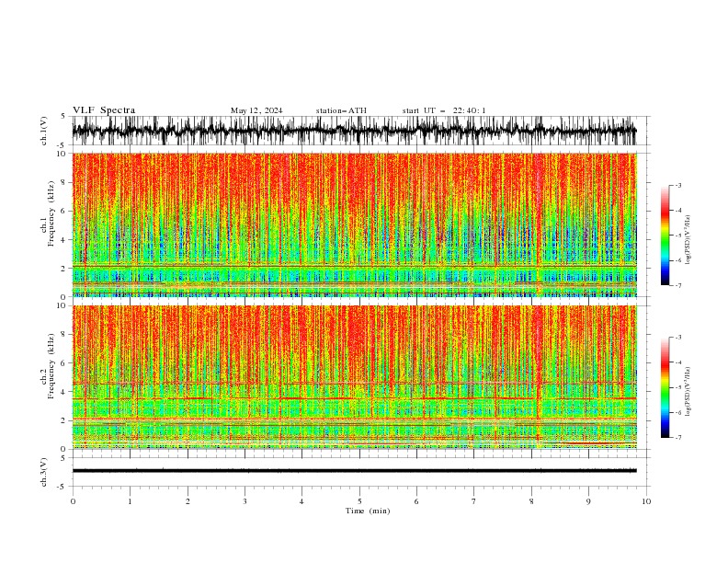Click the '-7' tick on upper colorbar
This screenshot has height=563, width=728.
tap(678, 285)
